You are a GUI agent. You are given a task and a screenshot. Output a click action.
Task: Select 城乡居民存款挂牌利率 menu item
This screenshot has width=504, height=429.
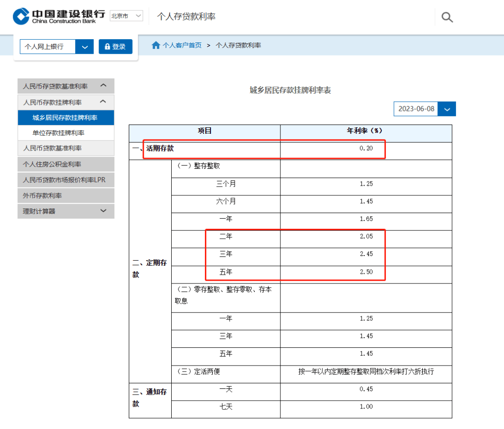[x=66, y=118]
